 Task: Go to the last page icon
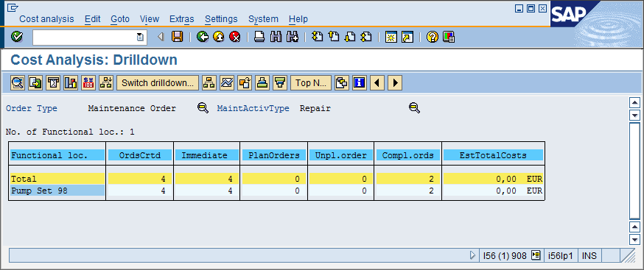click(366, 37)
